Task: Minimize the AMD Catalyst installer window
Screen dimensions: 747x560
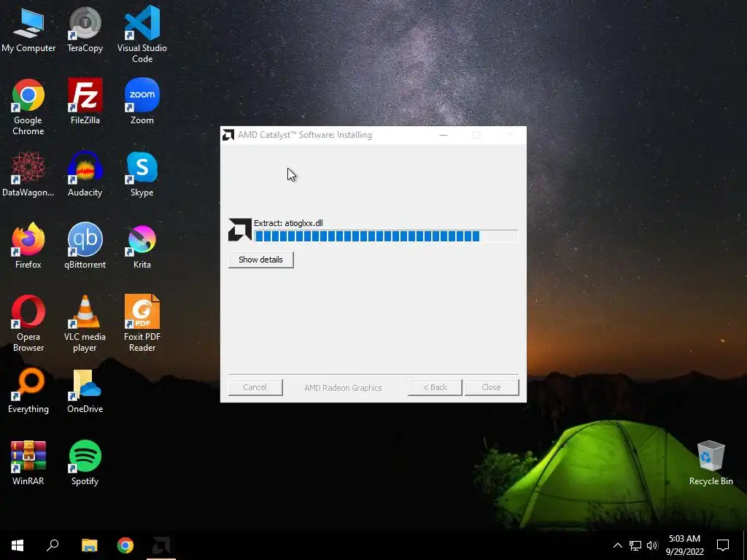Action: pyautogui.click(x=443, y=135)
